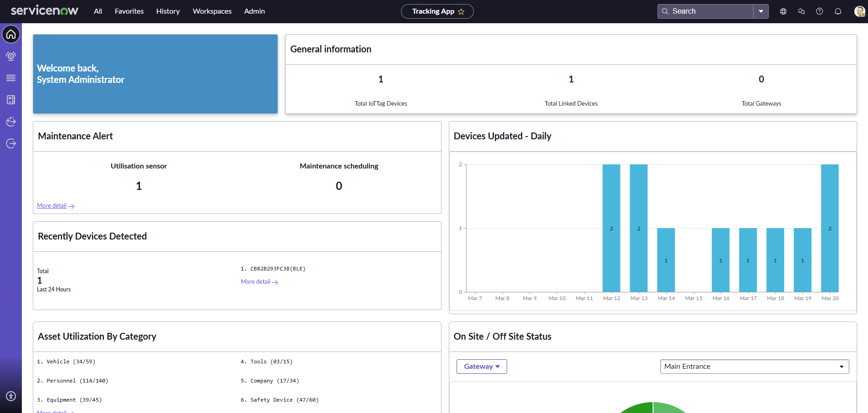Click the Mar 12 bar in chart
The width and height of the screenshot is (868, 413).
click(611, 228)
